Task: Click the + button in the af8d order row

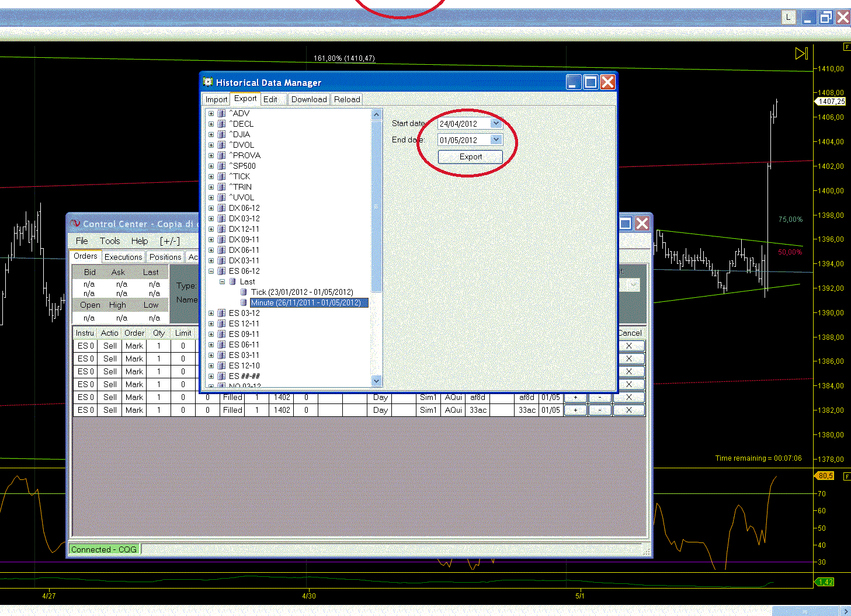Action: (575, 397)
